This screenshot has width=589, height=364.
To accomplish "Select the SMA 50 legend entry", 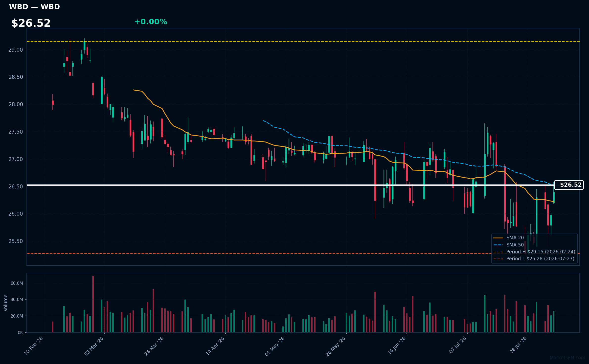I will click(508, 245).
